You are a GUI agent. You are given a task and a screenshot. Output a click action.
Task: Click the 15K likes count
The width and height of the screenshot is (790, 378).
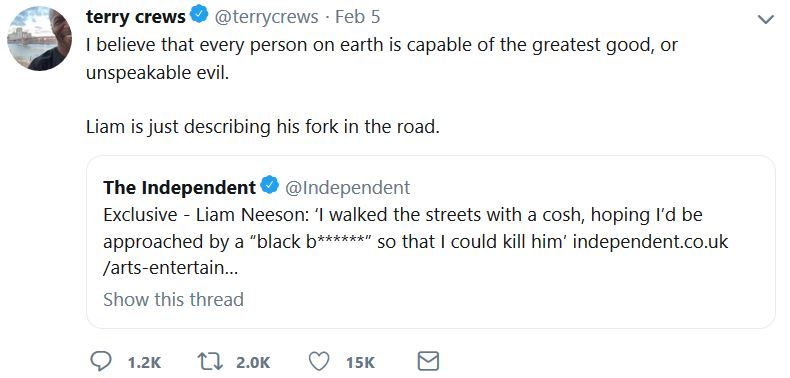360,362
